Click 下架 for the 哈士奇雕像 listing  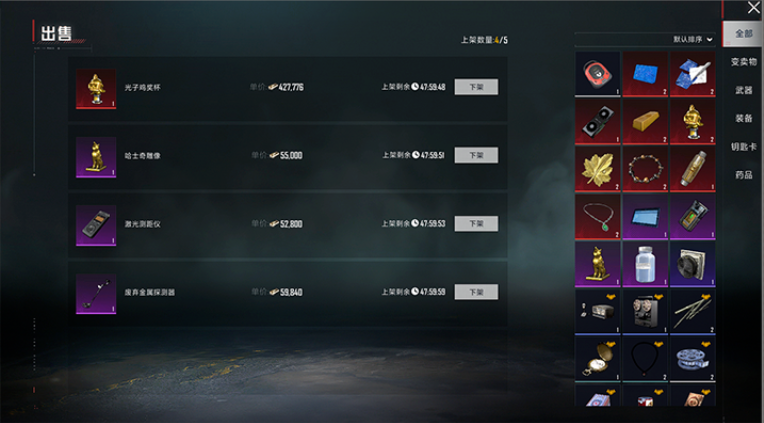(x=476, y=155)
